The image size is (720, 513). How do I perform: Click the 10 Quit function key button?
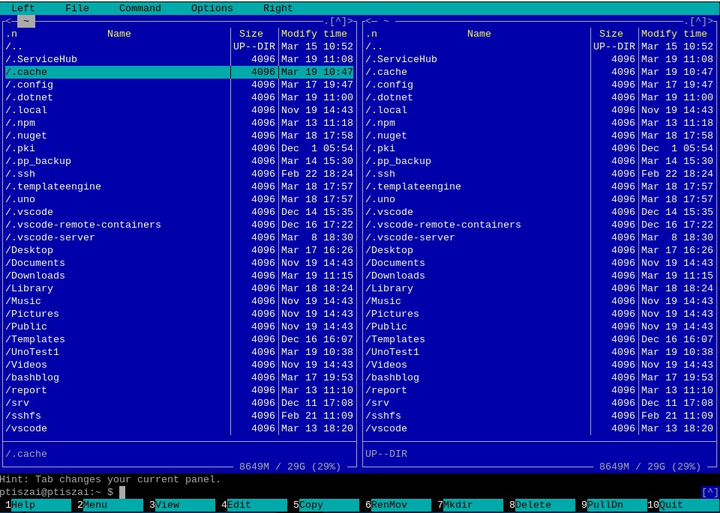coord(681,505)
